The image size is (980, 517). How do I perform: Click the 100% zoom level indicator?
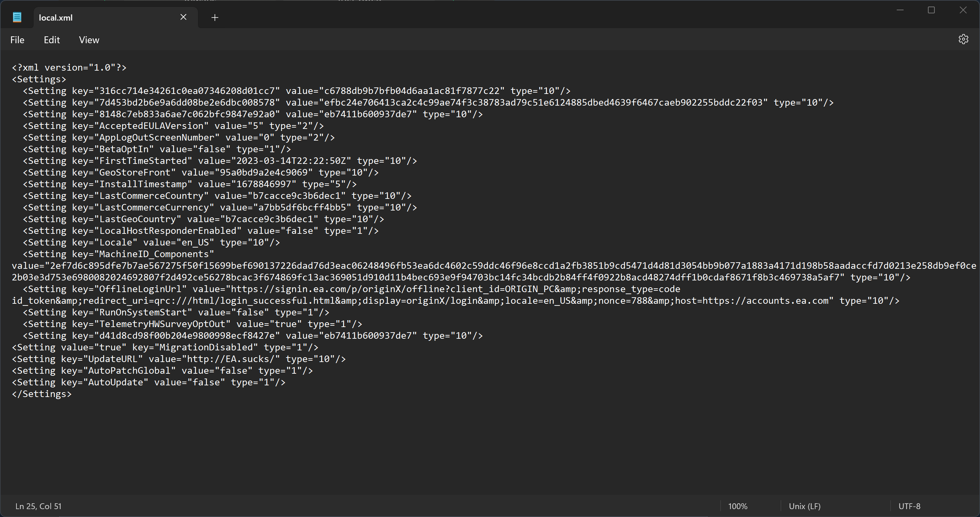(x=738, y=506)
